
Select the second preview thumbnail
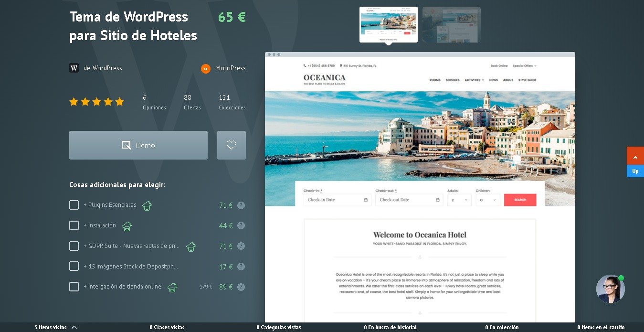451,24
